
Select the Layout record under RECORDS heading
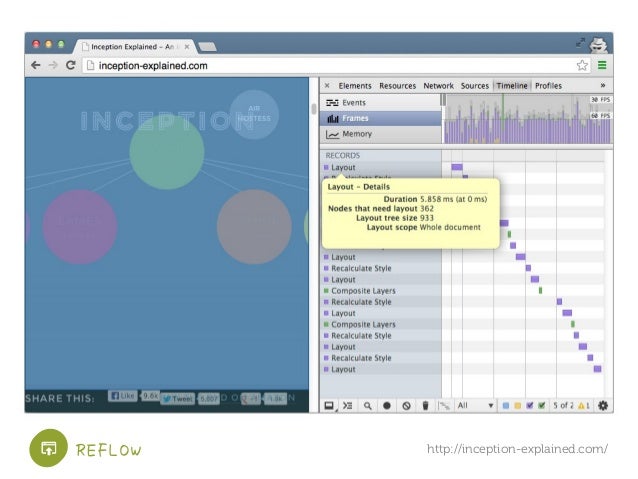pos(381,167)
